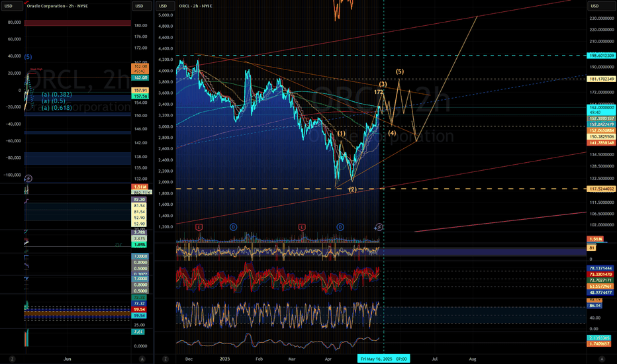This screenshot has width=617, height=364.
Task: Click the 1.51M volume label on right axis
Action: tap(595, 240)
